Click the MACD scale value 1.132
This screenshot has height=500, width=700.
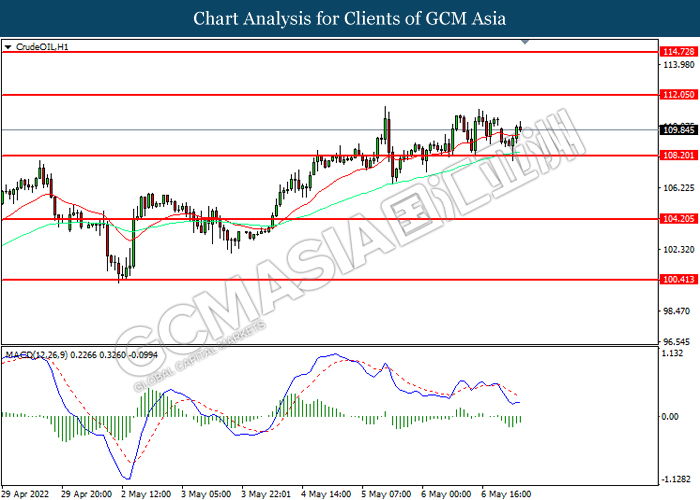[672, 354]
